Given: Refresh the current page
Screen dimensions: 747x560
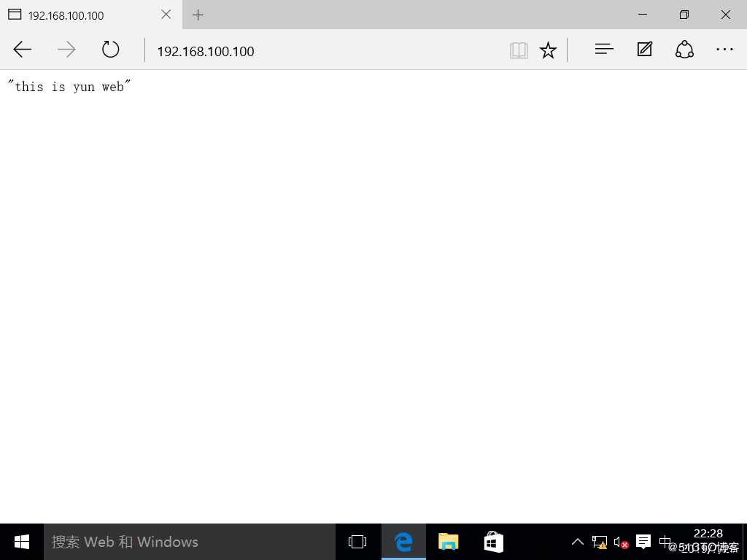Looking at the screenshot, I should pos(111,50).
